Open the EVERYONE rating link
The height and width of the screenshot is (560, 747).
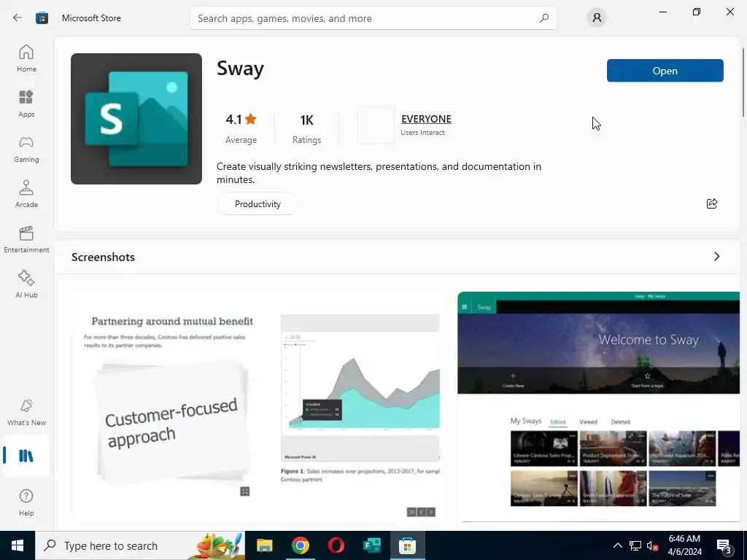pos(426,119)
